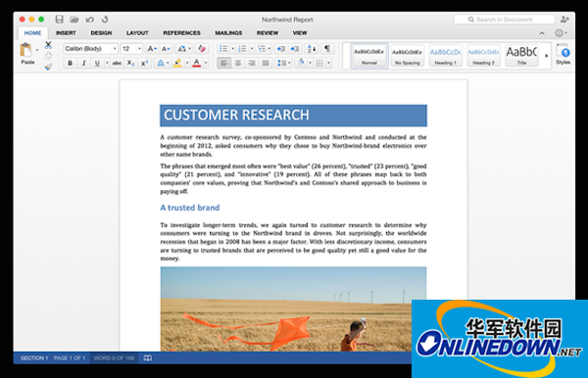Click the Copy icon

pyautogui.click(x=48, y=56)
